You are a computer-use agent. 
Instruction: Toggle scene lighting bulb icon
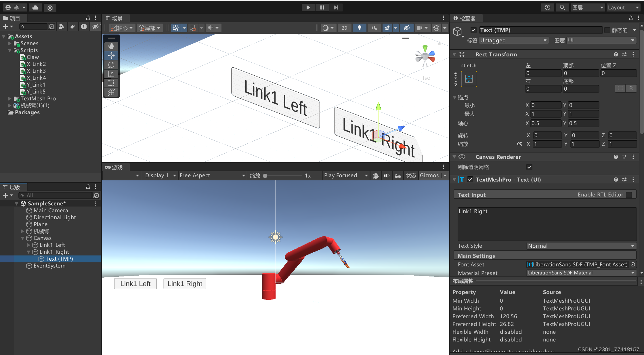tap(359, 28)
